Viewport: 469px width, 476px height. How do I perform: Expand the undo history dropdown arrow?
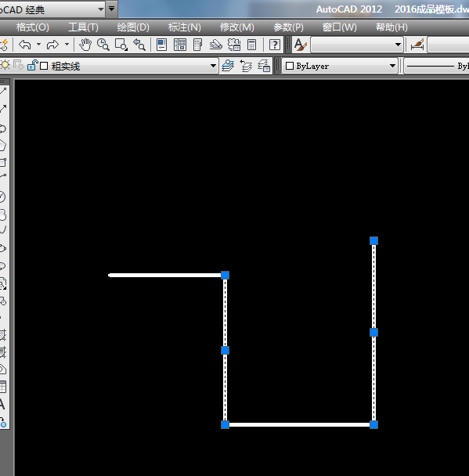(x=38, y=45)
